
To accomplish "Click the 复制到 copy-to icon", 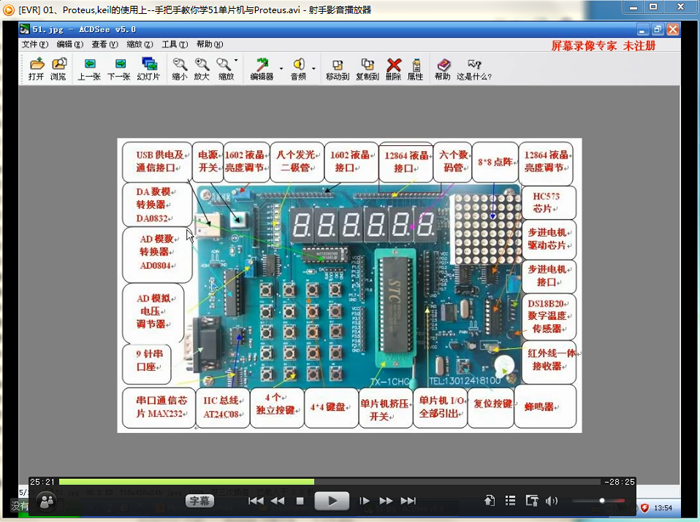I will pyautogui.click(x=367, y=69).
